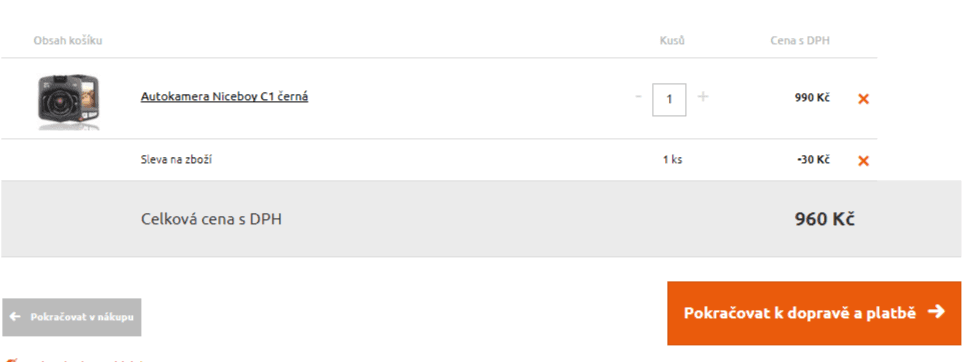The width and height of the screenshot is (963, 362).
Task: Click the 960 Kč total price
Action: [824, 219]
